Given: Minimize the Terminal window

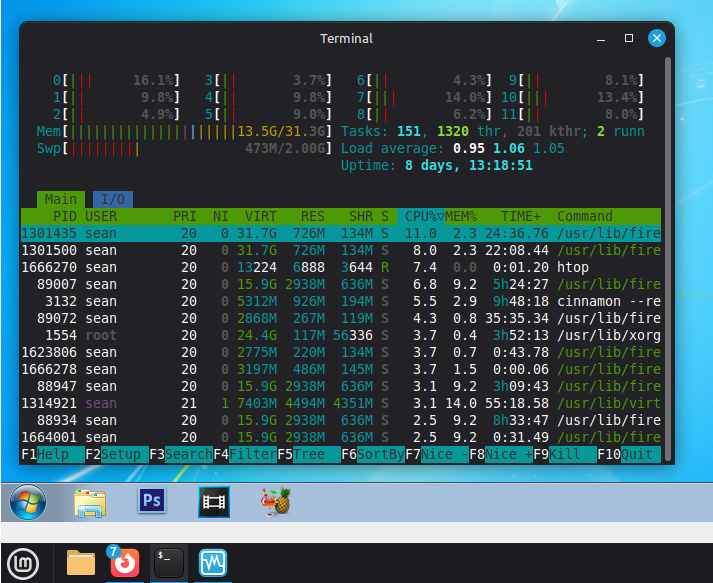Looking at the screenshot, I should click(601, 39).
